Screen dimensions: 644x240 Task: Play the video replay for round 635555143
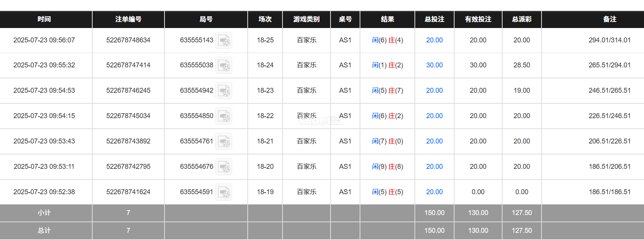click(x=223, y=40)
